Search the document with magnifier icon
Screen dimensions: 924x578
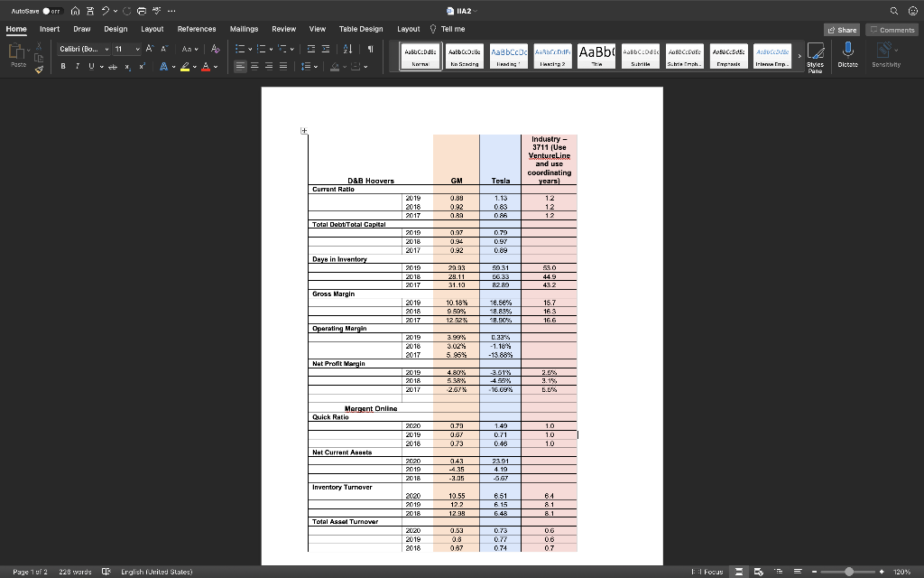pyautogui.click(x=894, y=11)
